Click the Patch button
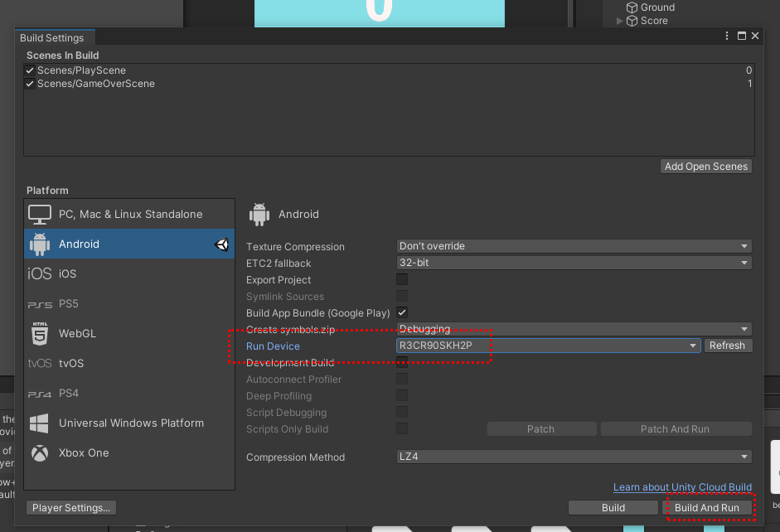Viewport: 780px width, 532px height. point(541,429)
